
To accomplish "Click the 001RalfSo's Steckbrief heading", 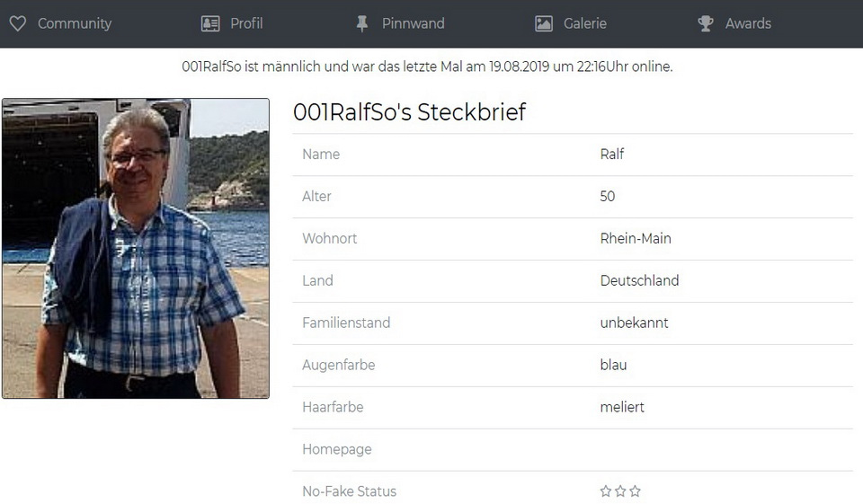I will click(409, 112).
